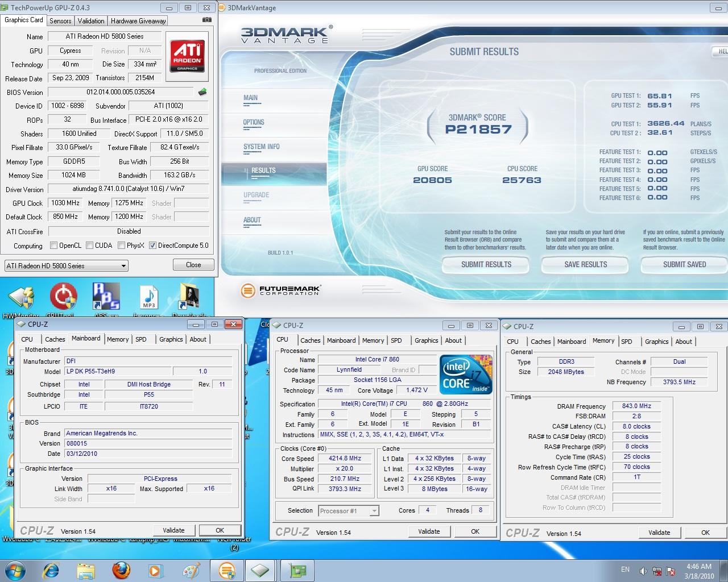Image resolution: width=728 pixels, height=582 pixels.
Task: Go to MAIN in the 3DMark sidebar
Action: pos(250,98)
